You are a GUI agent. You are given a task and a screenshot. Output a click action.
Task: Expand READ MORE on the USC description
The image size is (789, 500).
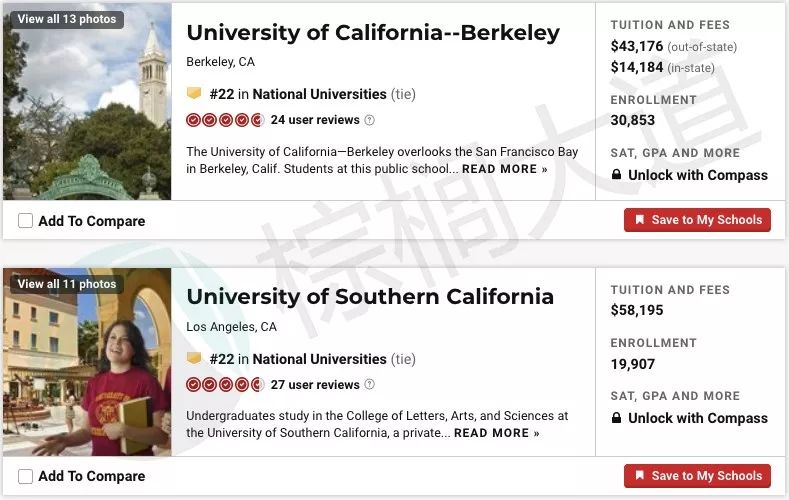click(496, 433)
